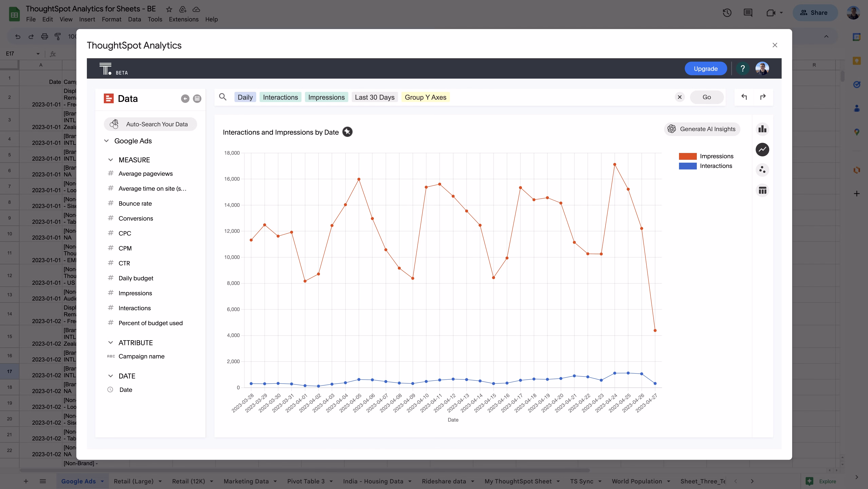This screenshot has height=489, width=868.
Task: Click Generate AI Insights button
Action: pyautogui.click(x=702, y=129)
